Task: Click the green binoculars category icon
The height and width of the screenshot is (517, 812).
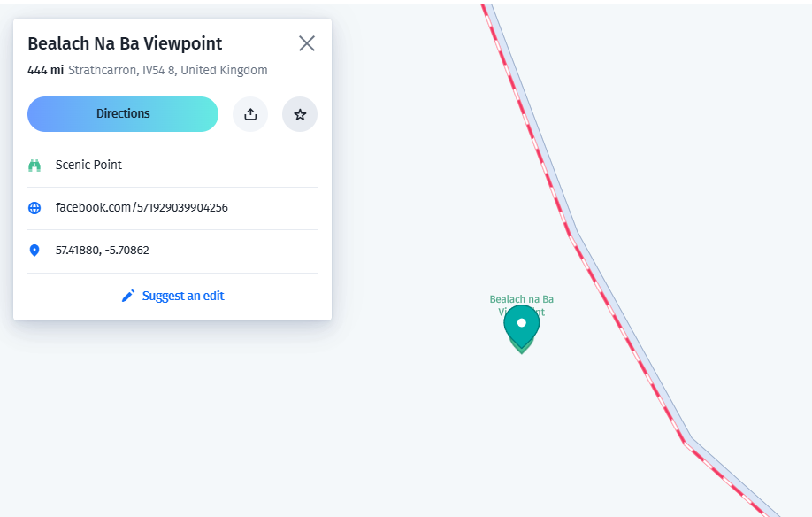Action: tap(34, 166)
